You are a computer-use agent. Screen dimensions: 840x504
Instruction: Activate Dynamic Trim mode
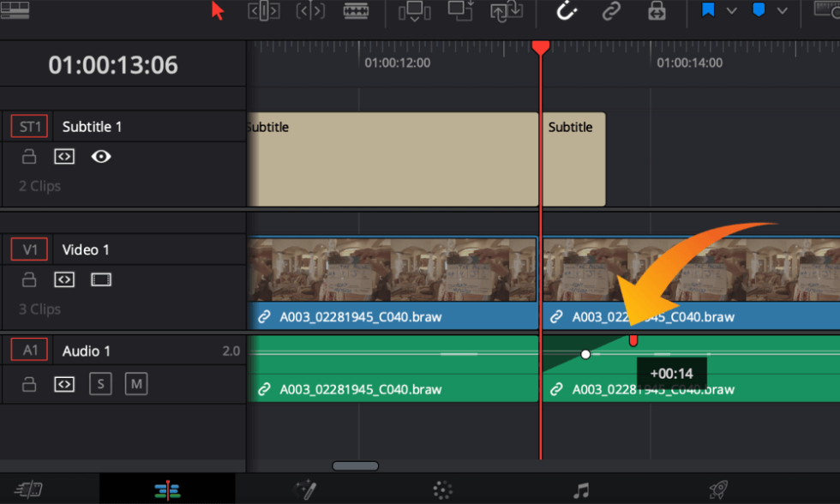pos(310,11)
